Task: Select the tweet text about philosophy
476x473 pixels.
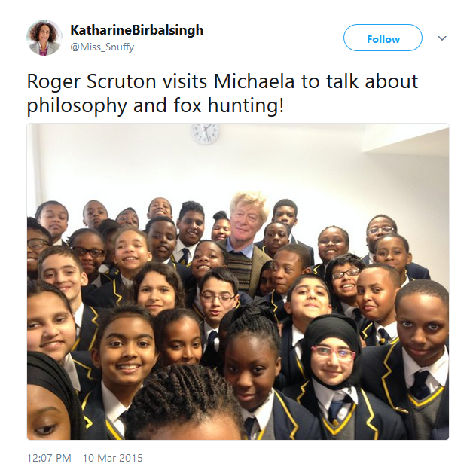Action: click(222, 94)
